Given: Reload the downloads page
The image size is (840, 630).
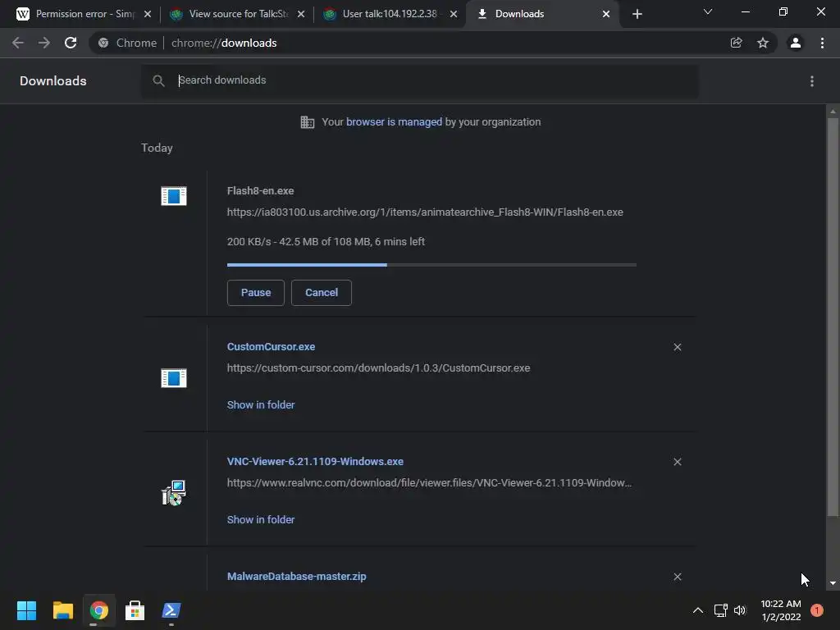Looking at the screenshot, I should tap(71, 43).
